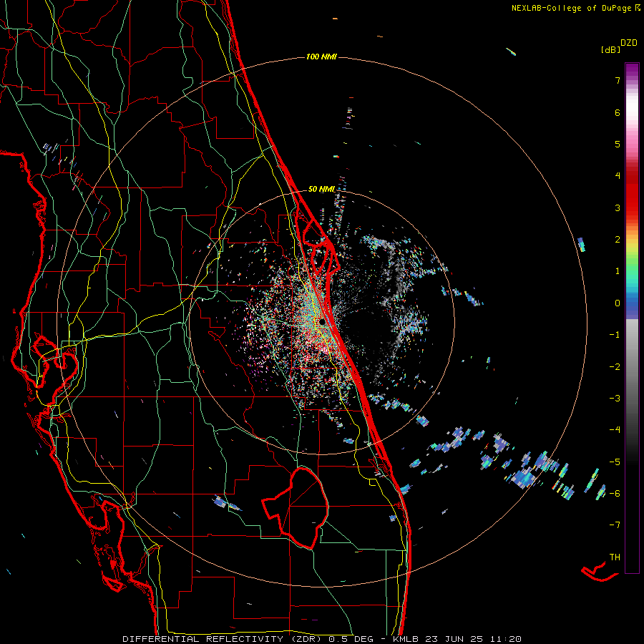644x644 pixels.
Task: Click the -3 value on color scale
Action: (615, 399)
